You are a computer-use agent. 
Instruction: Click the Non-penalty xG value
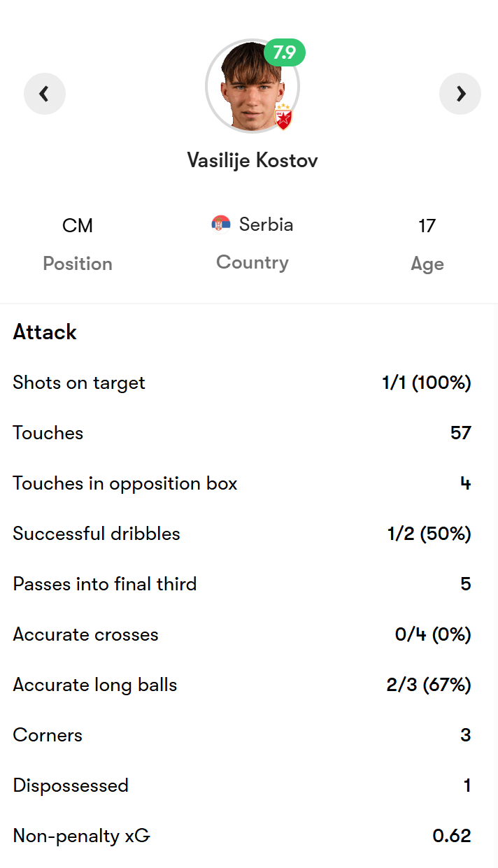pos(452,836)
